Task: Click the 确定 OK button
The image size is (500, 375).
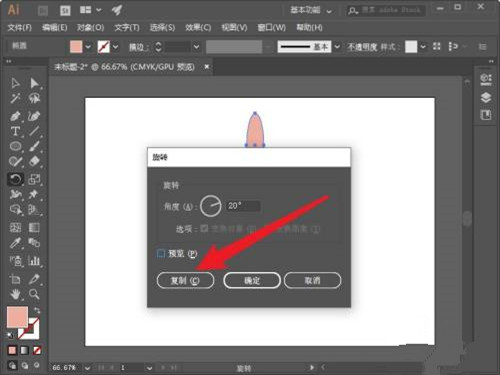Action: tap(252, 280)
